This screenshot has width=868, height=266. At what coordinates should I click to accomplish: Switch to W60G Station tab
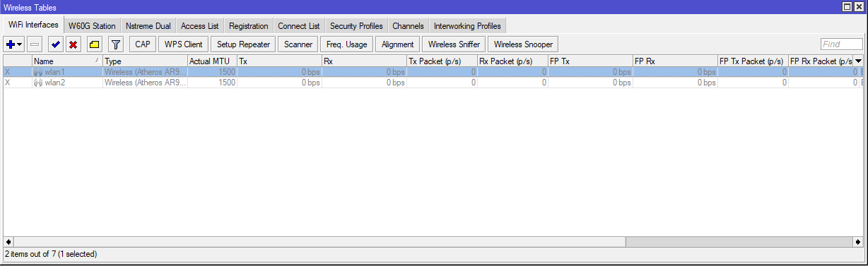(x=92, y=26)
